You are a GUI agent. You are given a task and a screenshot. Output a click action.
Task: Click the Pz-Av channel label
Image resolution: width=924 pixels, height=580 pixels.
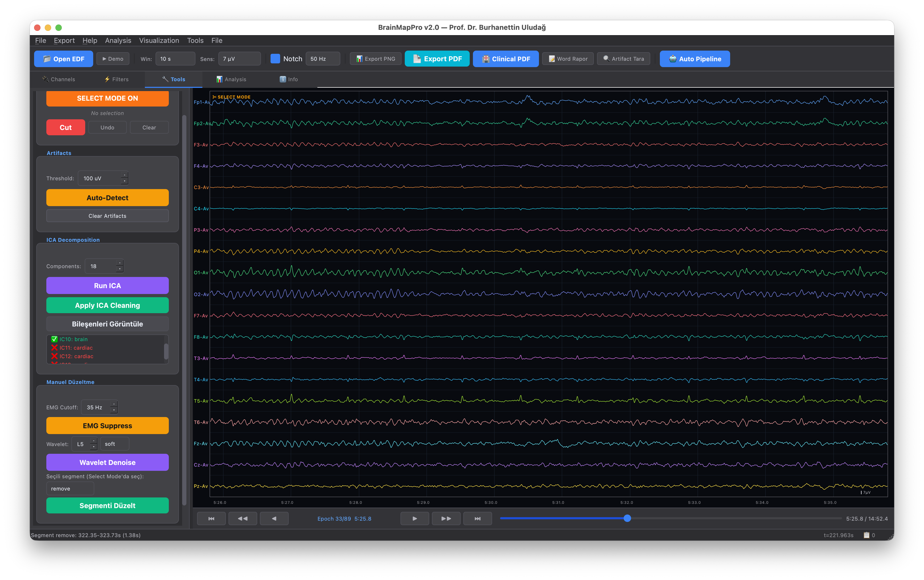tap(201, 486)
